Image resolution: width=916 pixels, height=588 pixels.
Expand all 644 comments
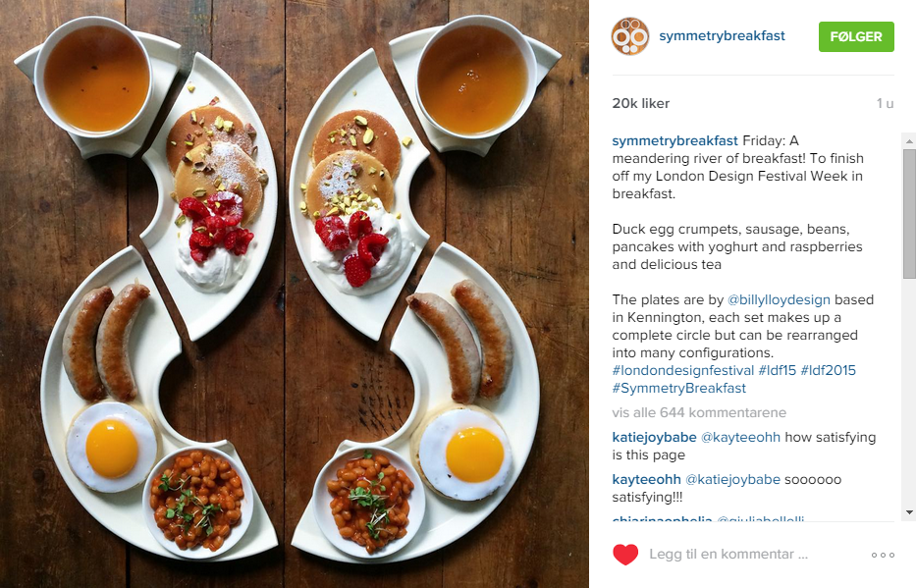coord(699,413)
